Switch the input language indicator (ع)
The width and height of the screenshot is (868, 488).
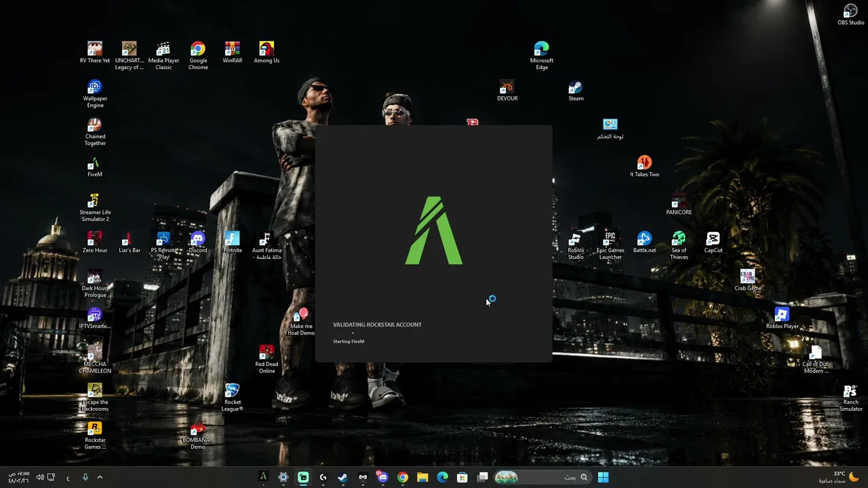(x=68, y=478)
